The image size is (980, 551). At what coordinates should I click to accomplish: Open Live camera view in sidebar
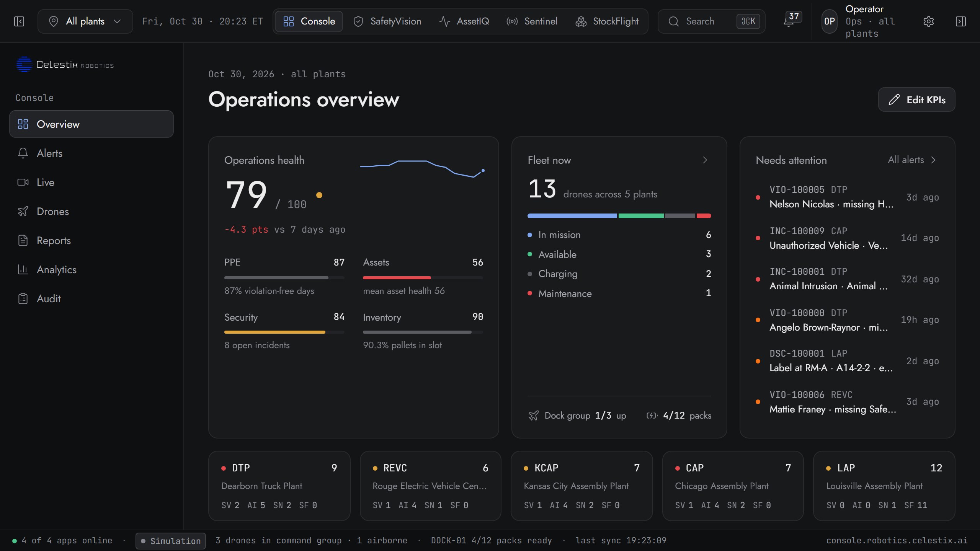click(x=91, y=182)
